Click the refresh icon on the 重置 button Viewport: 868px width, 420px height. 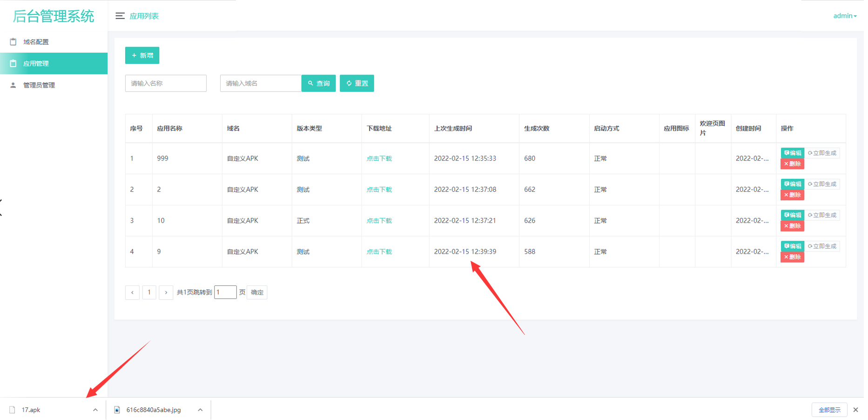(x=350, y=83)
